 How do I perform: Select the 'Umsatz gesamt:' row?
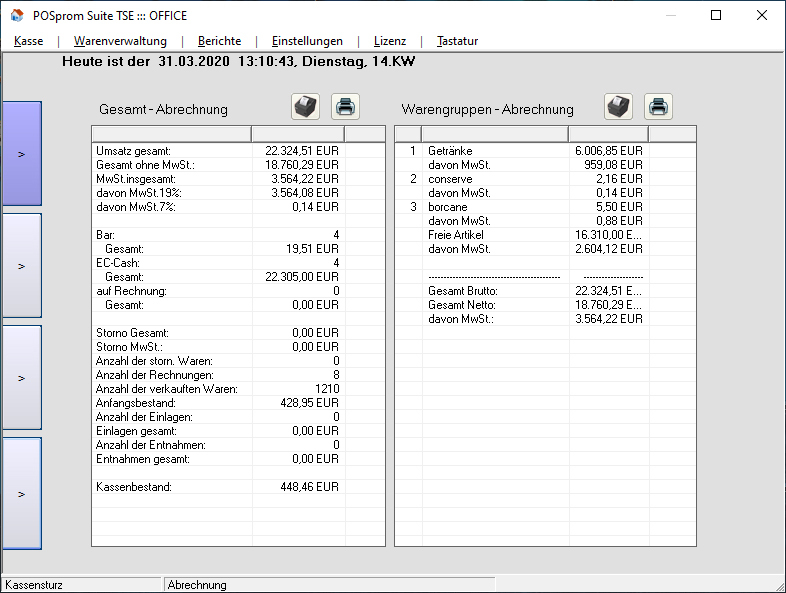click(239, 151)
